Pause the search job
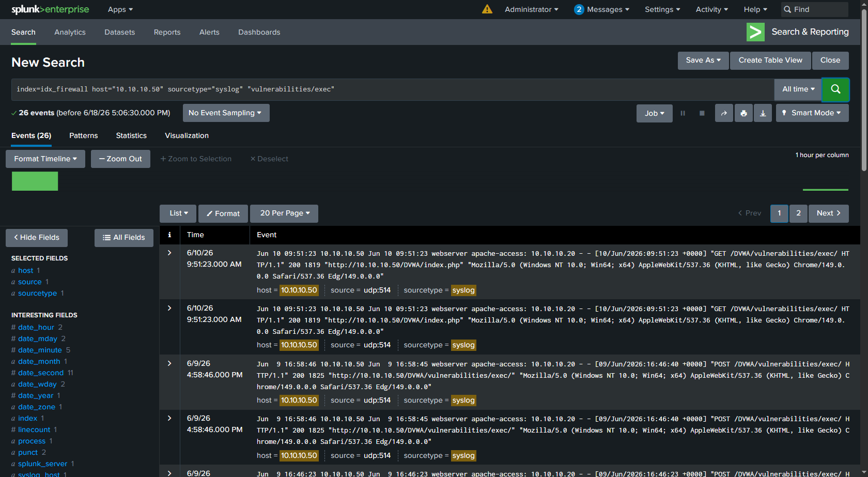Screen dimensions: 868x477 683,113
